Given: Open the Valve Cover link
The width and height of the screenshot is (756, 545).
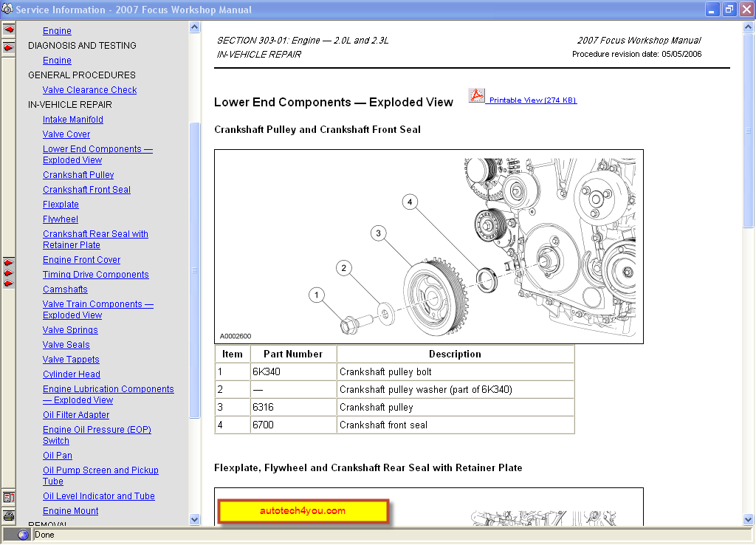Looking at the screenshot, I should point(66,134).
